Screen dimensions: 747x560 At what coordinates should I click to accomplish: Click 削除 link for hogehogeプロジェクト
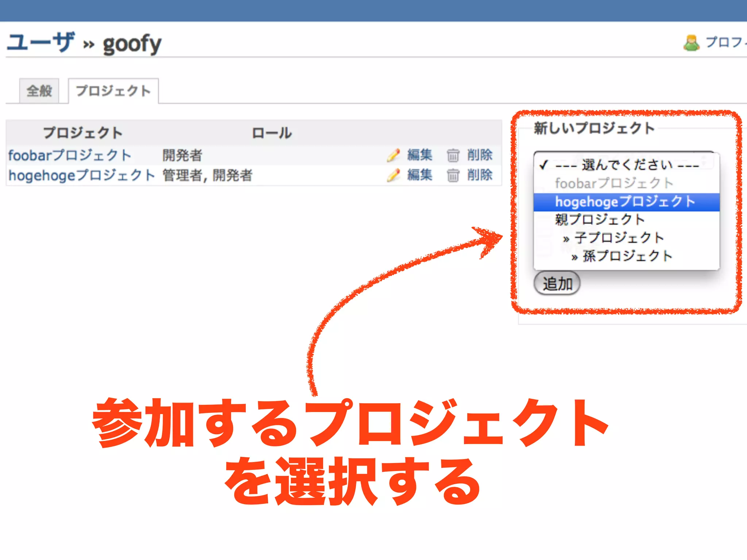pos(480,175)
